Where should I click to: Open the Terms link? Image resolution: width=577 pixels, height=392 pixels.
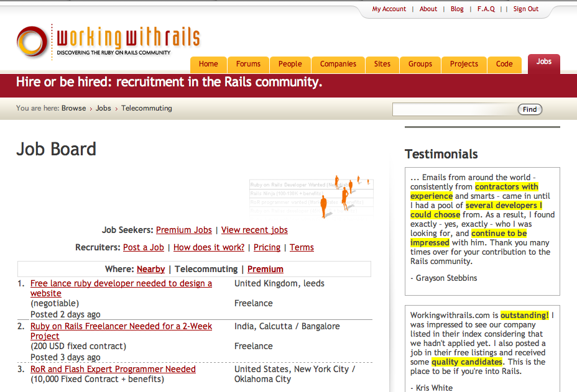(x=302, y=247)
